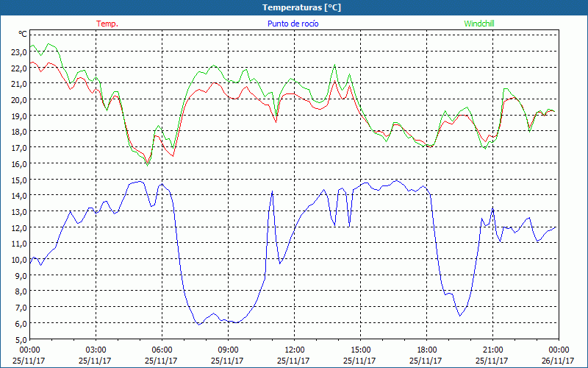
Task: Click the 09:00 time label on the x-axis
Action: pyautogui.click(x=228, y=350)
